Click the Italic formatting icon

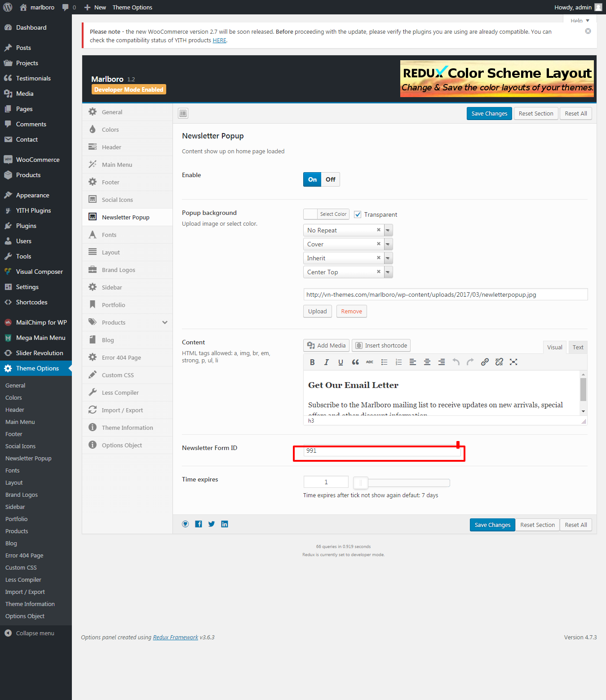(327, 362)
